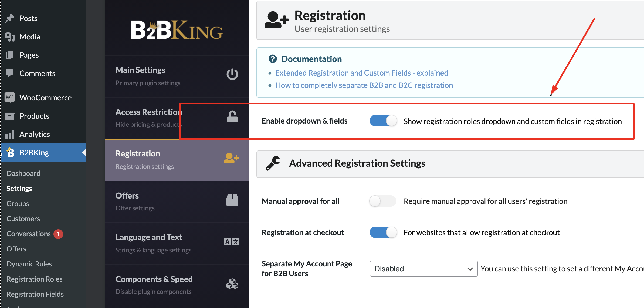644x308 pixels.
Task: Open separate B2B and B2C registration link
Action: tap(364, 85)
